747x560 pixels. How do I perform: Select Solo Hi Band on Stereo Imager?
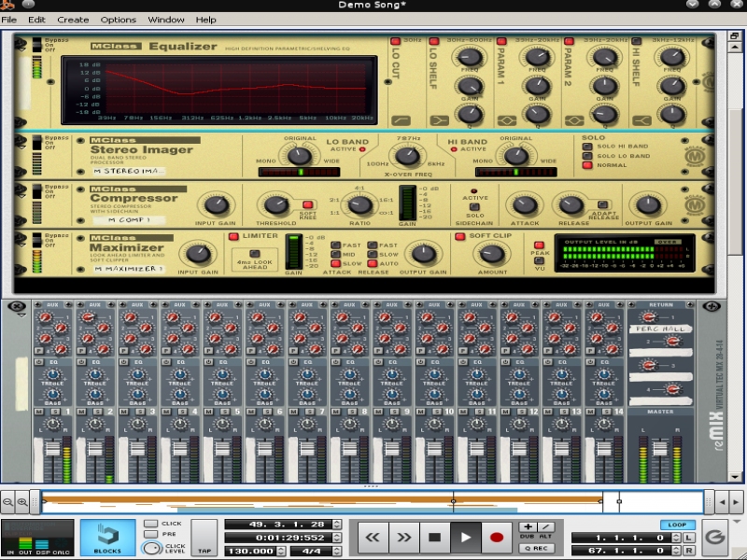coord(587,147)
